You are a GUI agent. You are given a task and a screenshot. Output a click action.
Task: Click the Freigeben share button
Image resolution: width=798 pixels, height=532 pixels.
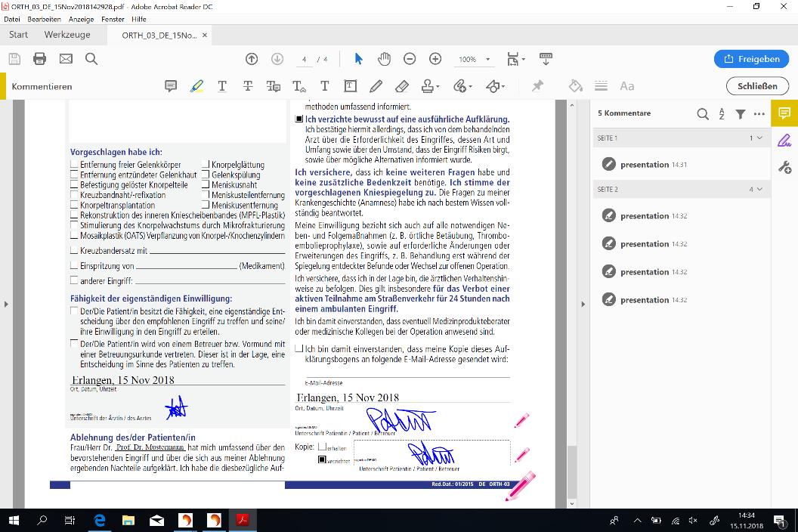point(751,59)
